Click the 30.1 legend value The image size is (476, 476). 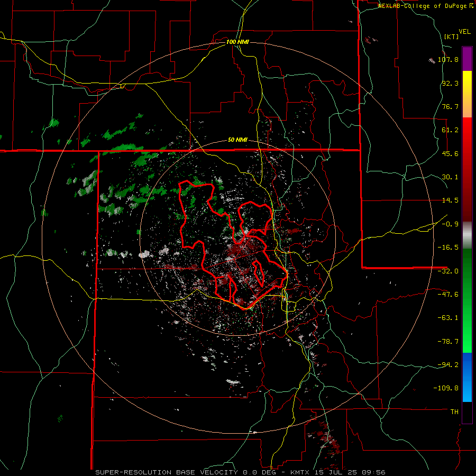tap(450, 177)
